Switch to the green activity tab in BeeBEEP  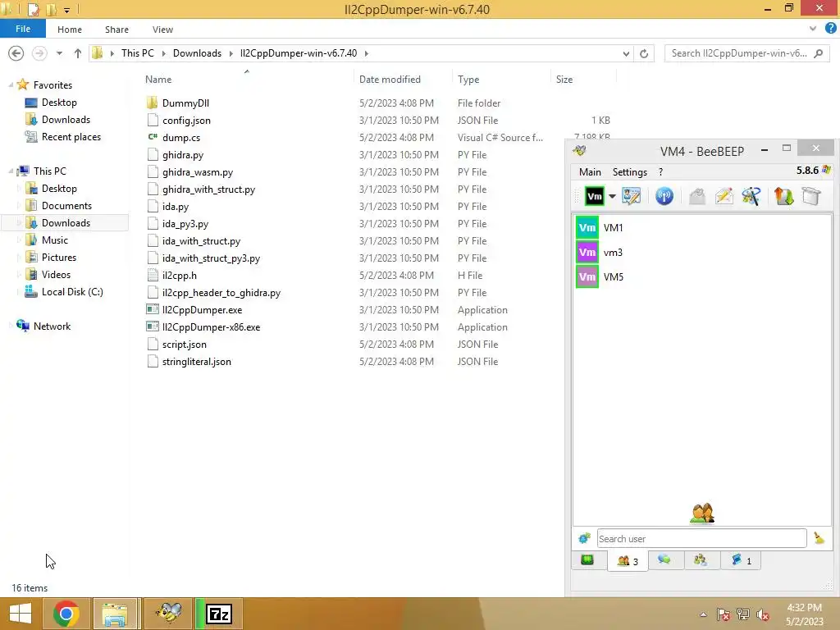pyautogui.click(x=587, y=560)
